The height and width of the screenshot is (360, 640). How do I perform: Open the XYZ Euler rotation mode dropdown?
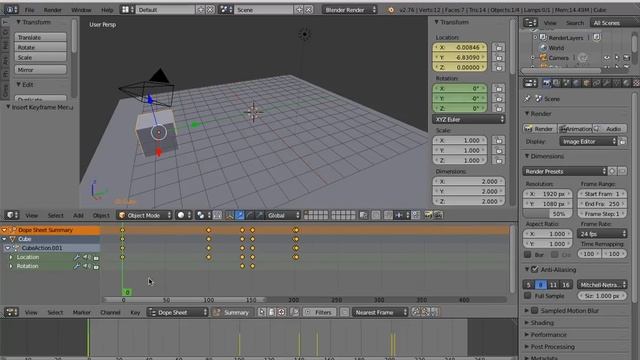469,119
